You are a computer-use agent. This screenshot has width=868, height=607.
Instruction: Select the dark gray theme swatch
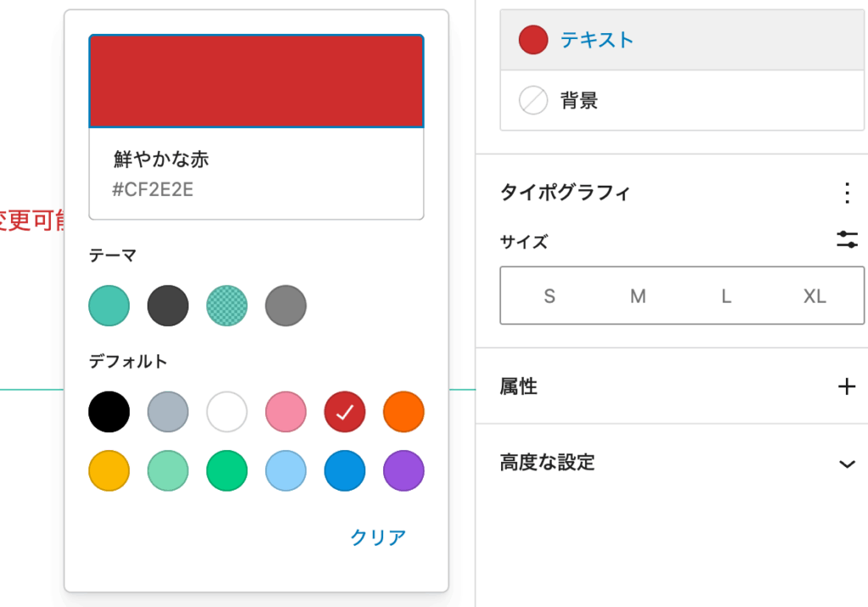168,306
